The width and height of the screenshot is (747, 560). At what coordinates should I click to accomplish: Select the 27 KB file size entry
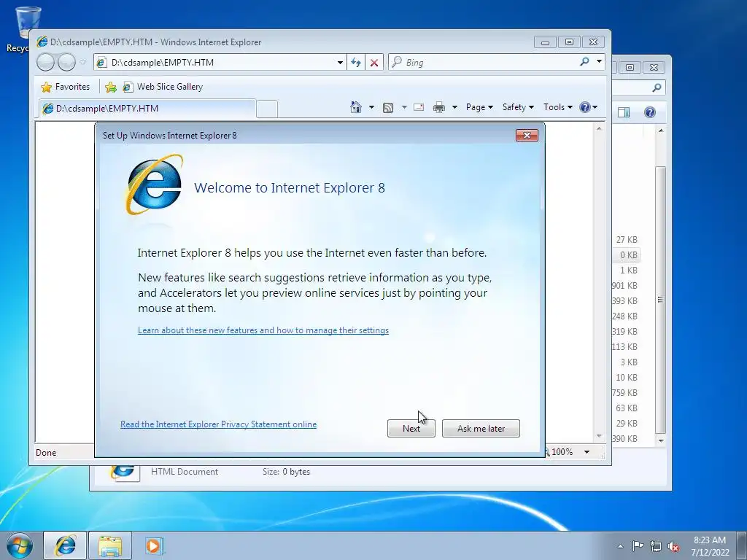click(x=626, y=239)
